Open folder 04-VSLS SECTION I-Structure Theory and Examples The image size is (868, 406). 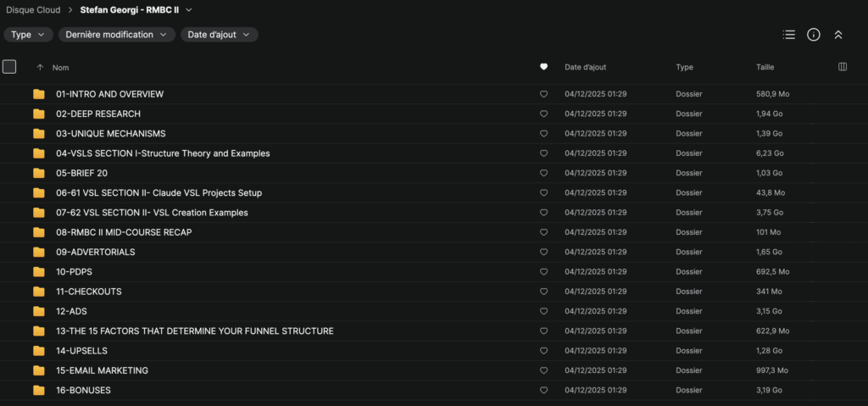[x=163, y=153]
